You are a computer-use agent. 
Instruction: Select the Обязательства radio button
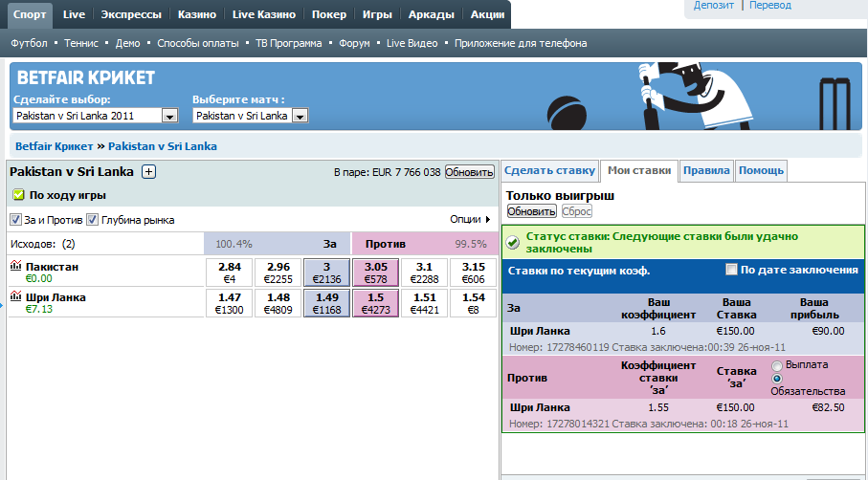tap(777, 379)
